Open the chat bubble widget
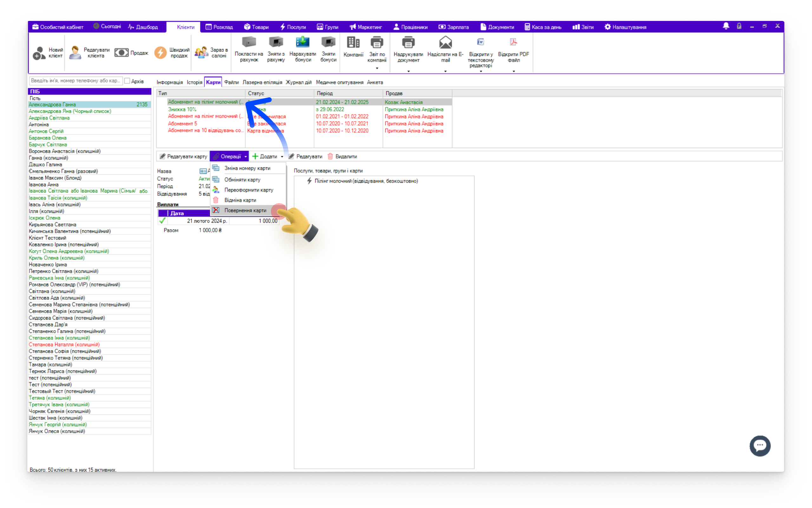 tap(760, 446)
